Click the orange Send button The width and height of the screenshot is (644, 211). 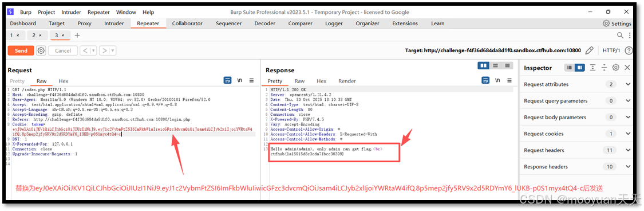pos(21,50)
